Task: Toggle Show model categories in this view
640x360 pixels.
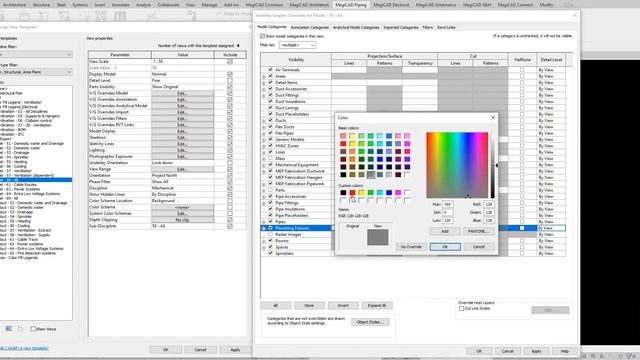Action: tap(262, 36)
